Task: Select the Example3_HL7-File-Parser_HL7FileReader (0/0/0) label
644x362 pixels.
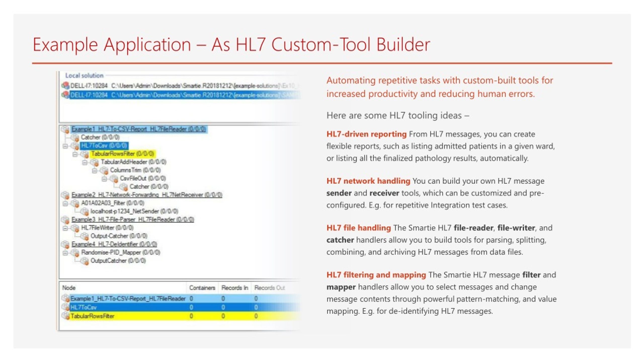Action: click(133, 219)
